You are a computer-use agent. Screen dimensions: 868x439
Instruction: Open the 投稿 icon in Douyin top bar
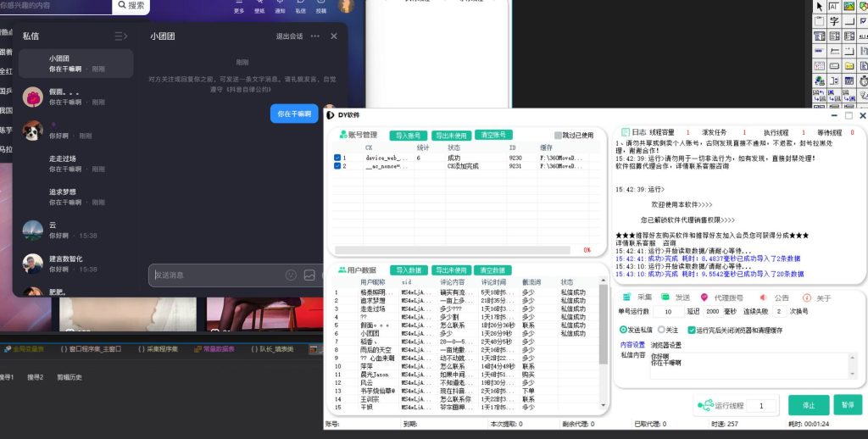coord(321,6)
